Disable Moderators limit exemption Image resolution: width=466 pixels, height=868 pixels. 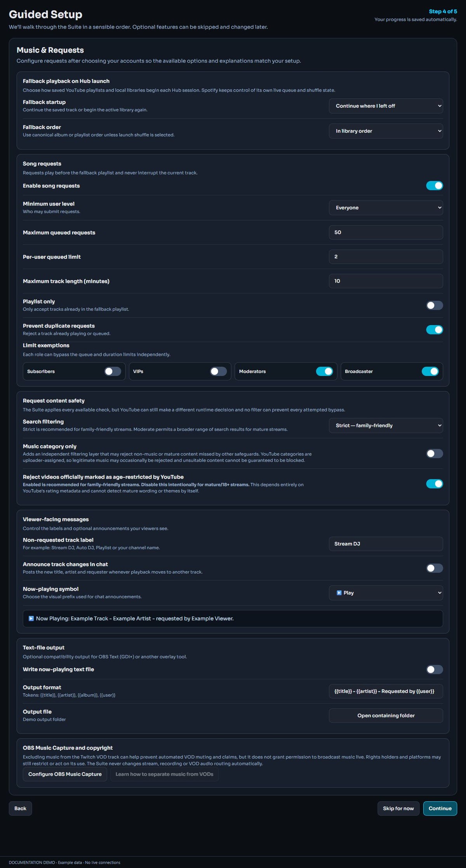tap(324, 371)
